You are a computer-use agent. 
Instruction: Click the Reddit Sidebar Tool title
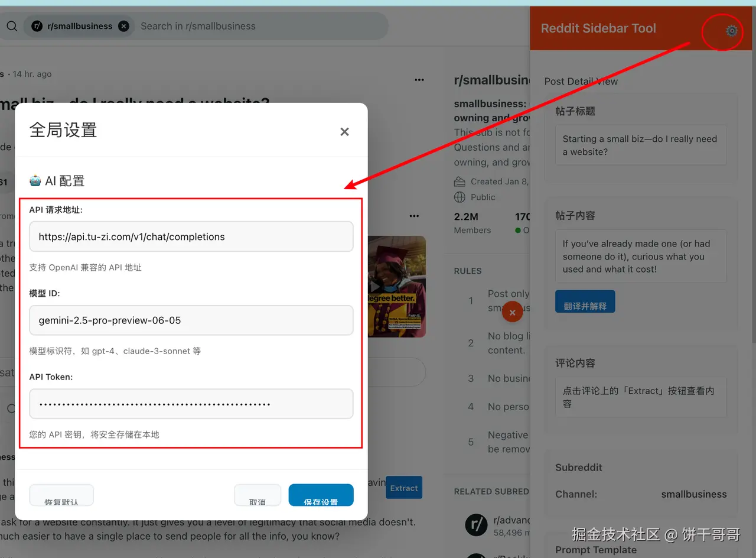coord(598,28)
